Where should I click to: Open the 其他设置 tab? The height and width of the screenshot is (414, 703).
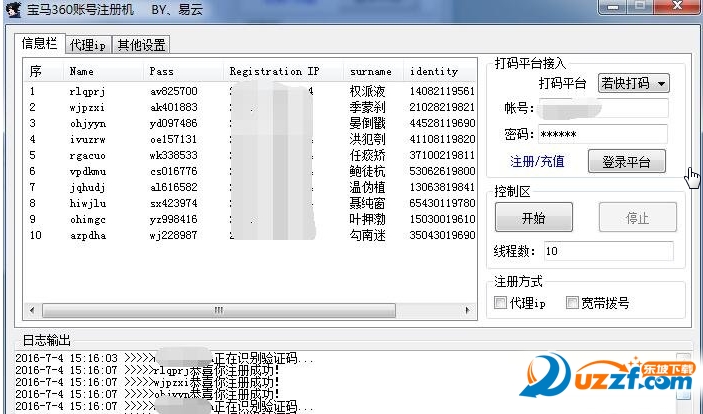141,45
